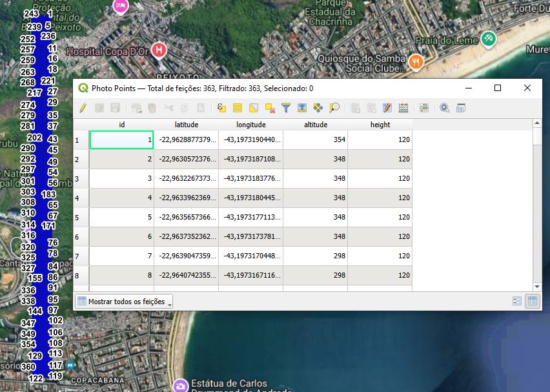Screen dimensions: 550x392
Task: Click the scrollbar down arrow in table
Action: tap(537, 286)
